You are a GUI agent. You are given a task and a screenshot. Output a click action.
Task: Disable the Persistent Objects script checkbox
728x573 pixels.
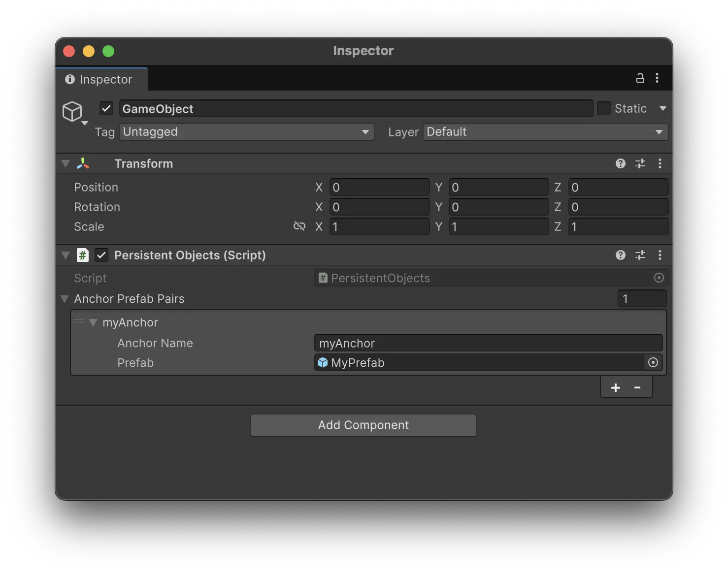pos(101,255)
